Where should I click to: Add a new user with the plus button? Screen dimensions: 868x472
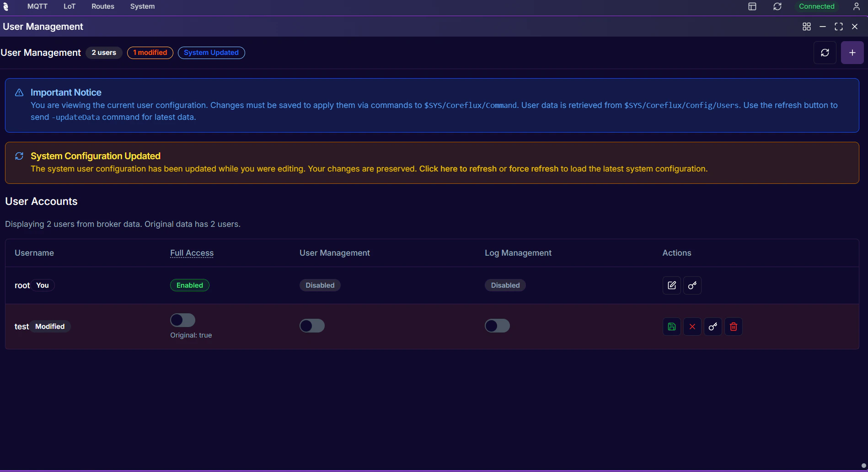[x=852, y=53]
